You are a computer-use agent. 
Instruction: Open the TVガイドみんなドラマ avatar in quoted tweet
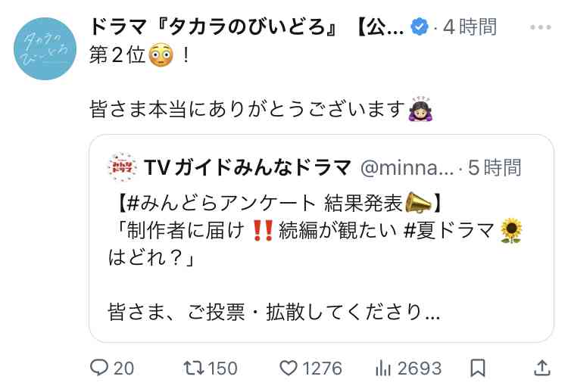(123, 167)
